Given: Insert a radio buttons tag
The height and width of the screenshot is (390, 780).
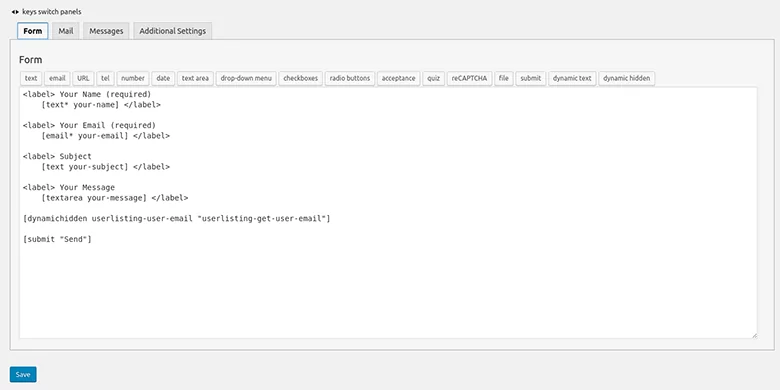Looking at the screenshot, I should (x=350, y=78).
